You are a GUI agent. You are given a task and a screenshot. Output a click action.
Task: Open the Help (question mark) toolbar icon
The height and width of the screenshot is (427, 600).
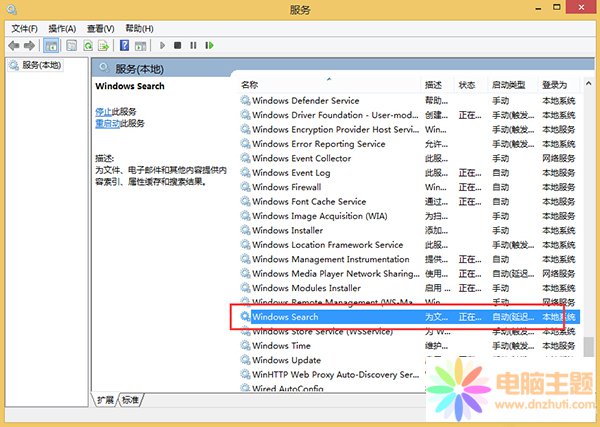[x=125, y=45]
